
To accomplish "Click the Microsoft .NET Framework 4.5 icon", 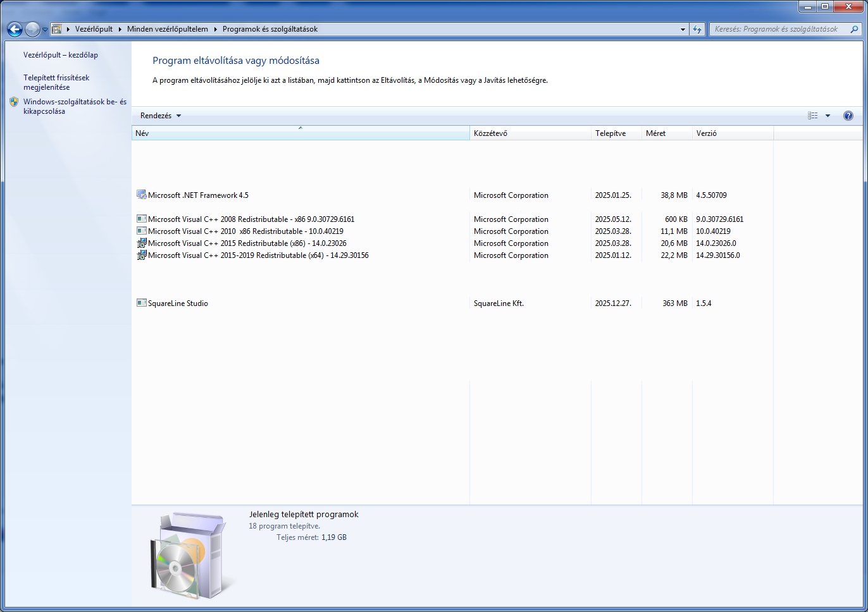I will coord(142,195).
